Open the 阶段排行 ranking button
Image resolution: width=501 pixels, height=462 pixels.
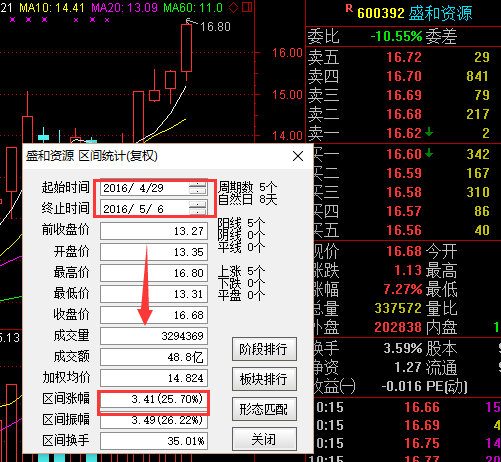(264, 349)
